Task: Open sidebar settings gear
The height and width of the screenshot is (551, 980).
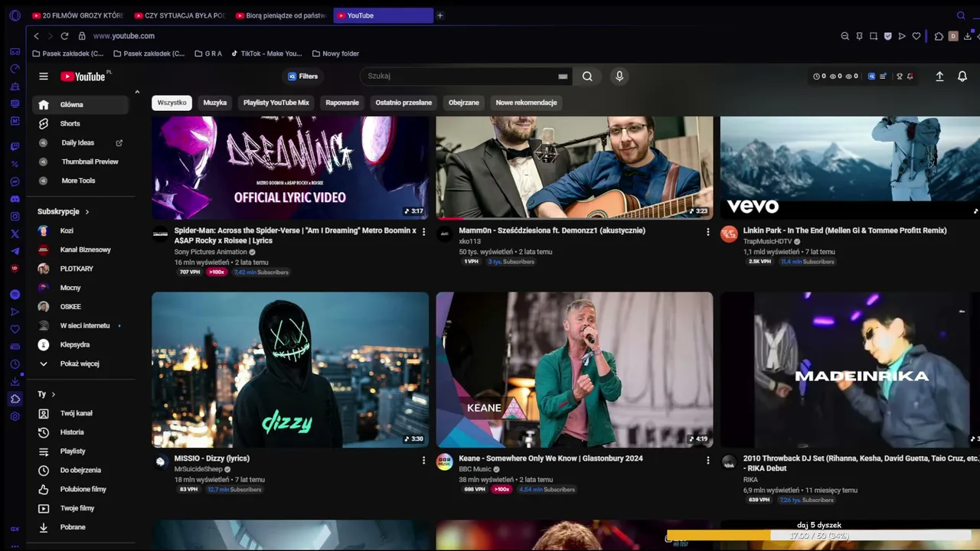Action: point(15,416)
